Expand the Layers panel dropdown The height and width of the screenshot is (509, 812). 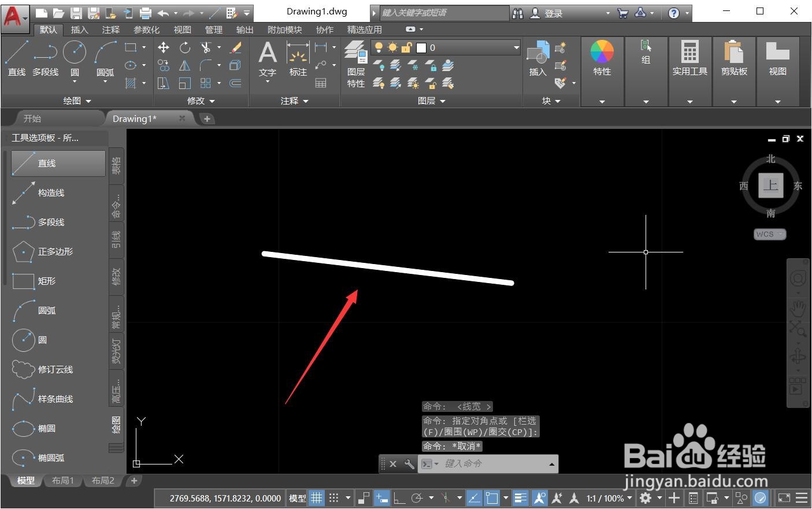432,101
